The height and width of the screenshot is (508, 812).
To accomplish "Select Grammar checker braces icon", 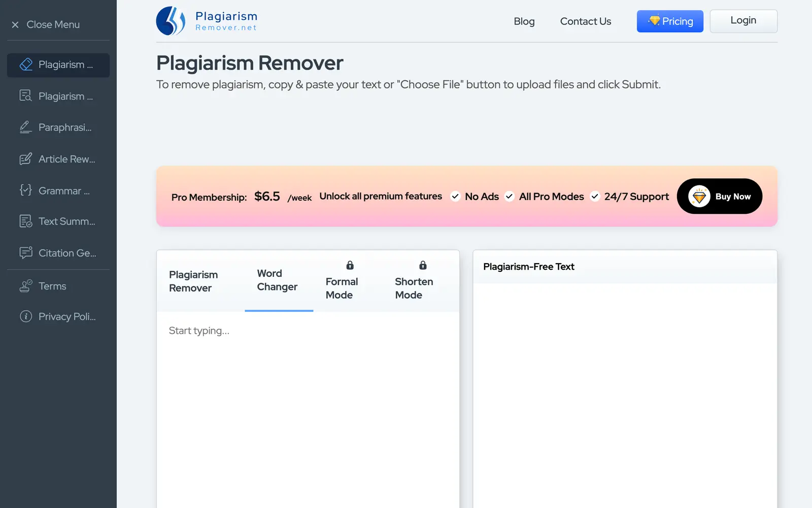I will tap(26, 190).
